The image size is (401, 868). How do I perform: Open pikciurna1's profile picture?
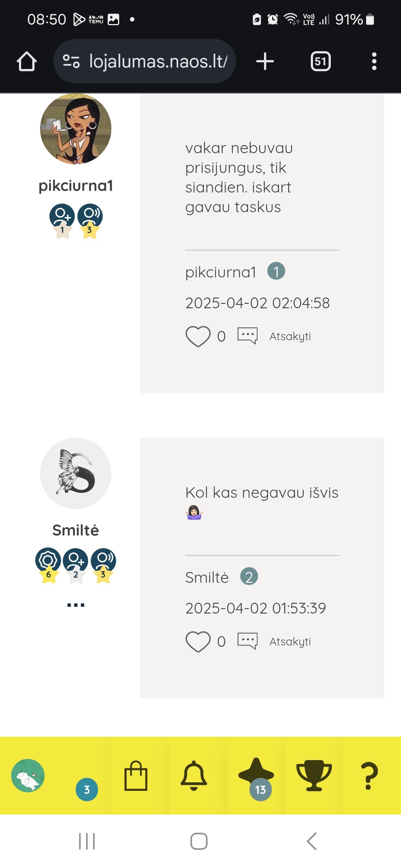pyautogui.click(x=76, y=128)
